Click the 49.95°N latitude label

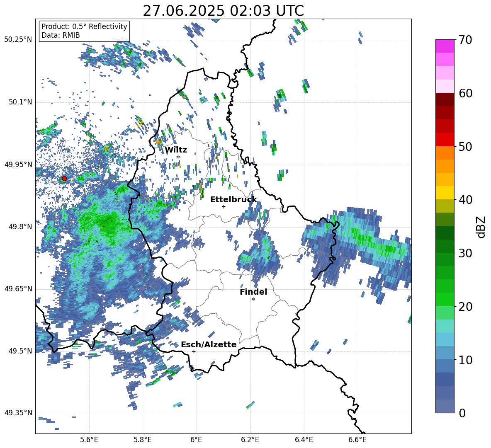(x=18, y=164)
